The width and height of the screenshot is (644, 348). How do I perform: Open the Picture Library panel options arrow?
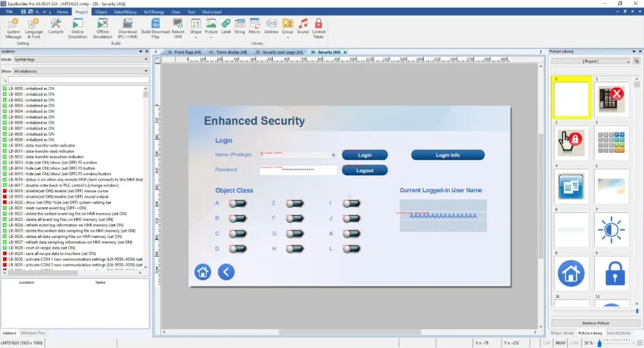(634, 52)
